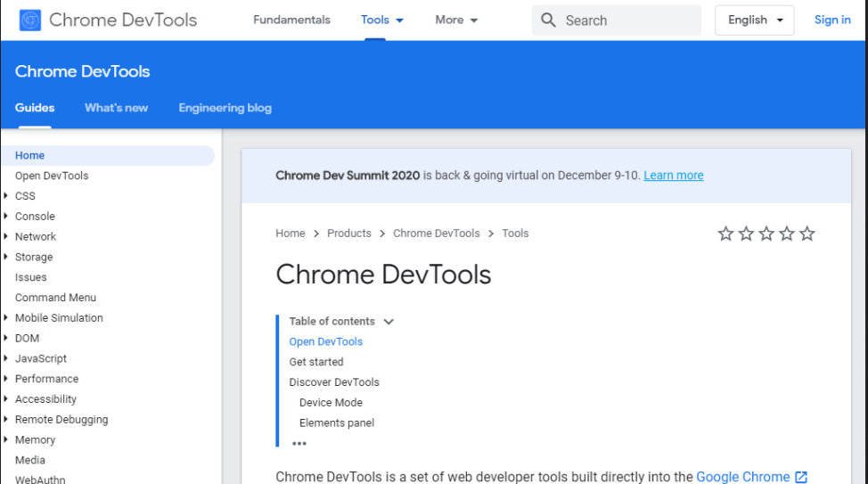Go to Home in the breadcrumb
The image size is (868, 484).
click(290, 234)
